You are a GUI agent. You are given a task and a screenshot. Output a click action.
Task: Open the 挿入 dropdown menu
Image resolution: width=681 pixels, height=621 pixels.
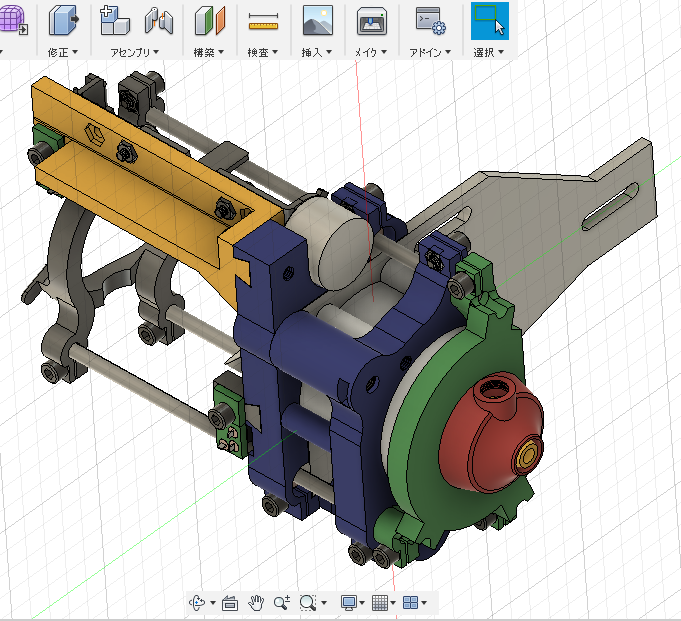317,53
